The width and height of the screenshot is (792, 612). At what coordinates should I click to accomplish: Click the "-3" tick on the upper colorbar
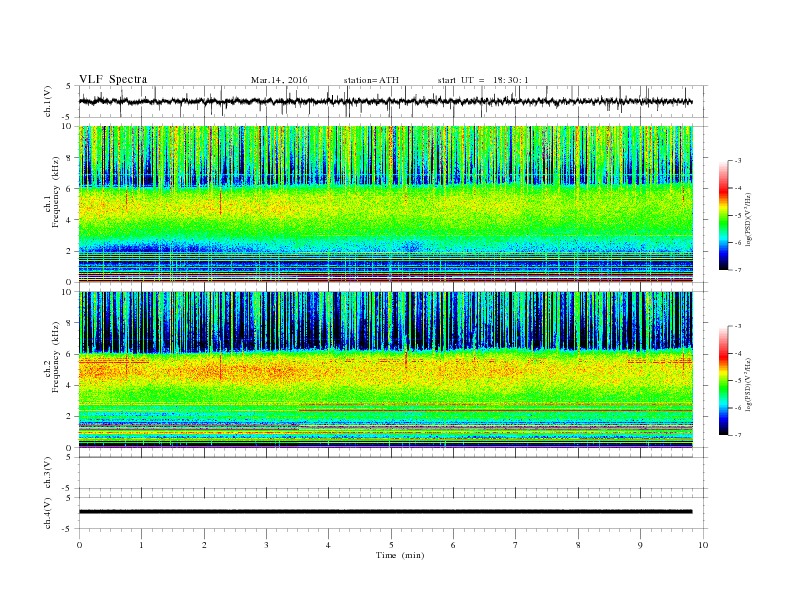738,161
